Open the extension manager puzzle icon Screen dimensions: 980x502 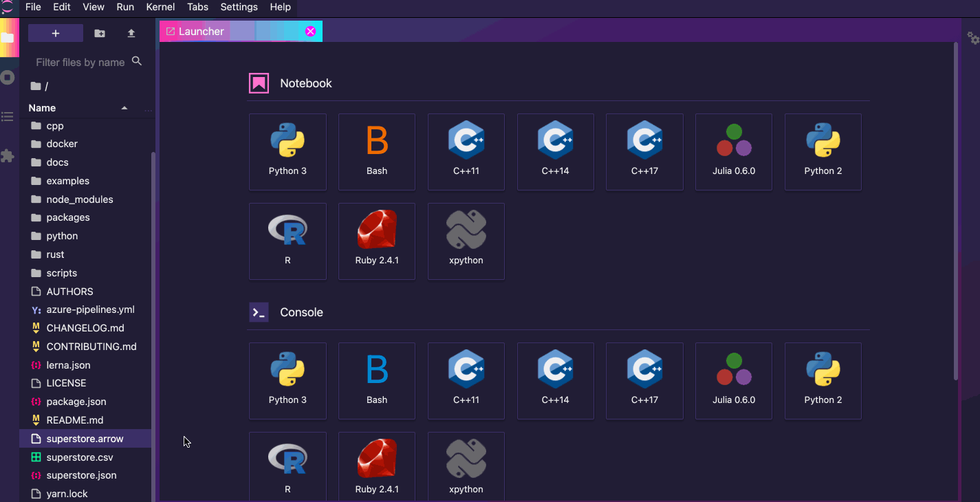point(8,156)
